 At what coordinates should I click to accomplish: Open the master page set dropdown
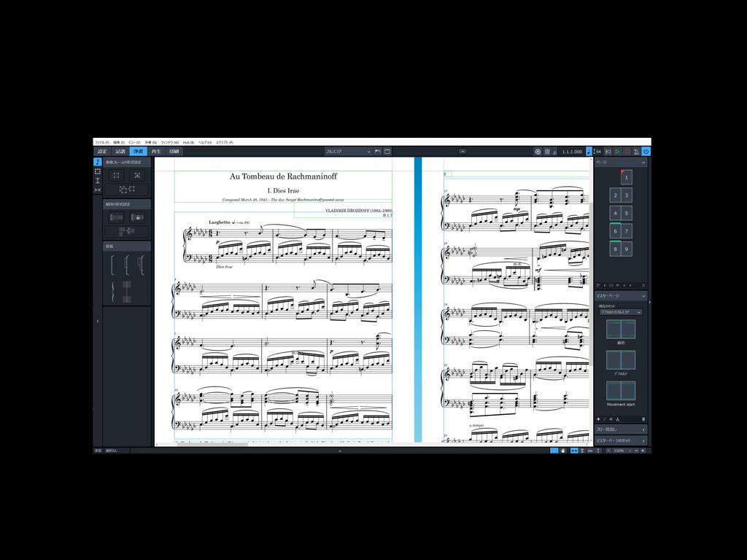point(621,312)
